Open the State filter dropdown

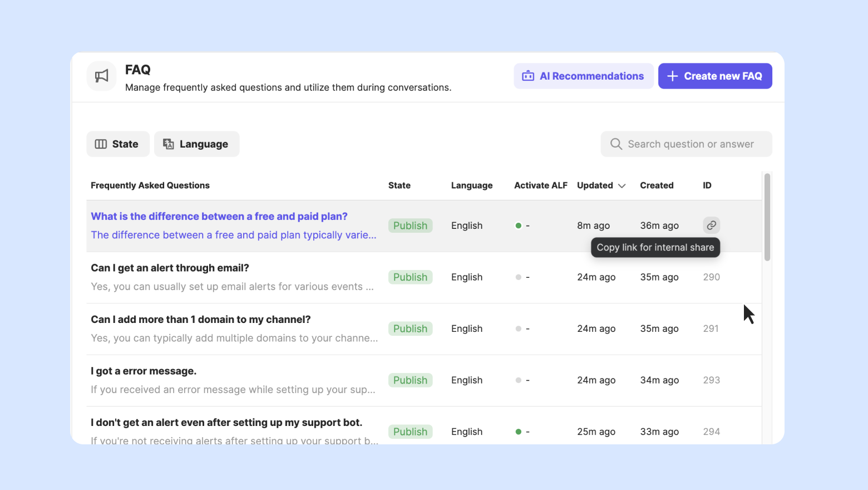118,144
